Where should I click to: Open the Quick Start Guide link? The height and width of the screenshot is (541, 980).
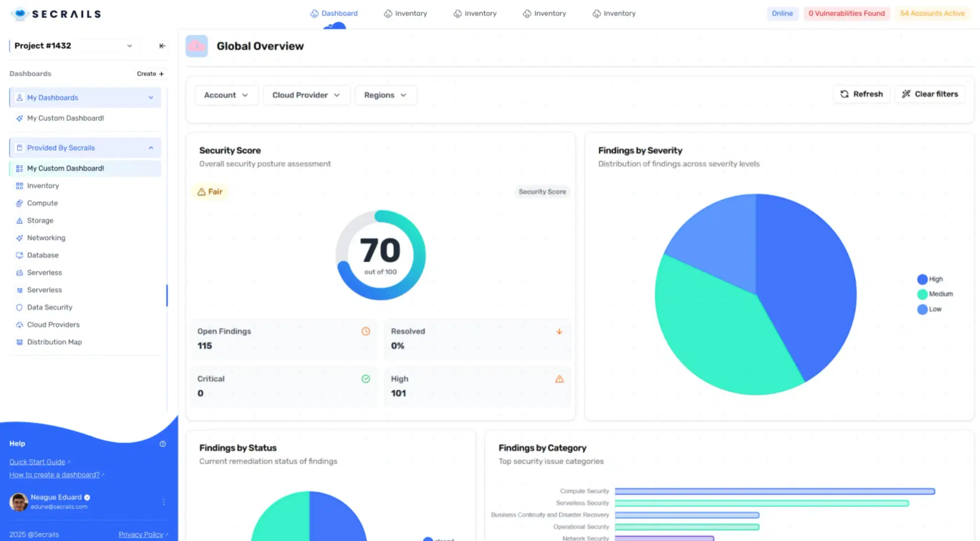(x=37, y=462)
